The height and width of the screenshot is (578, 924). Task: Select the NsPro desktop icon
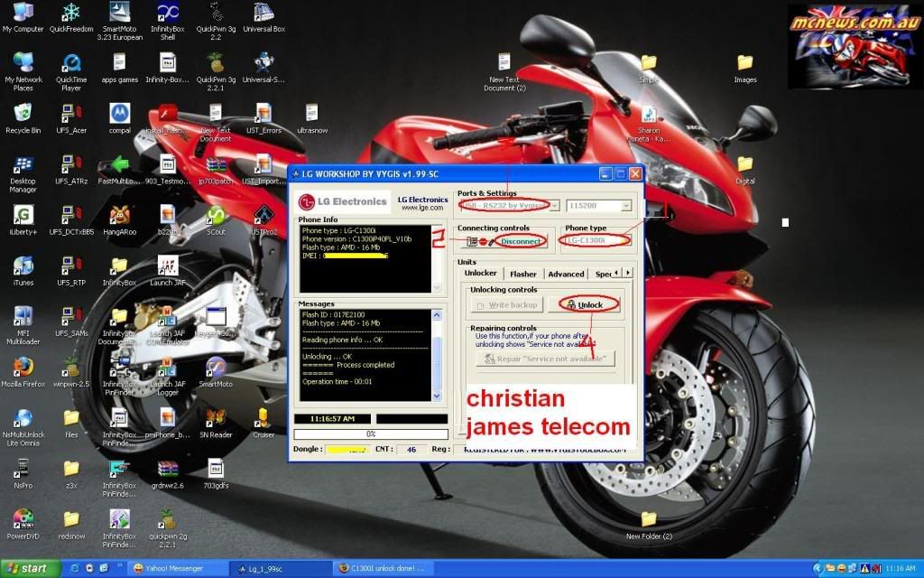pos(23,474)
